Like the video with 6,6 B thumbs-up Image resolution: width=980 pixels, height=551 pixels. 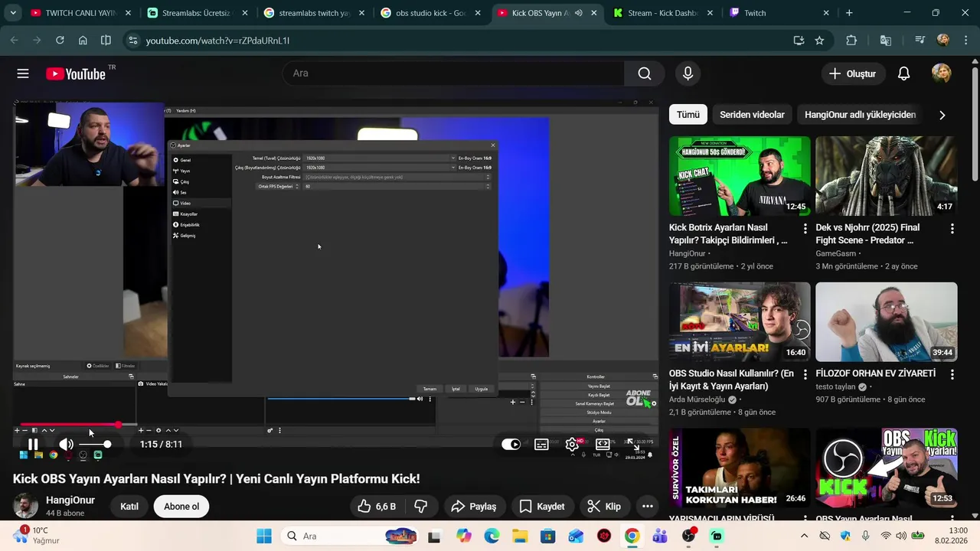pyautogui.click(x=376, y=507)
